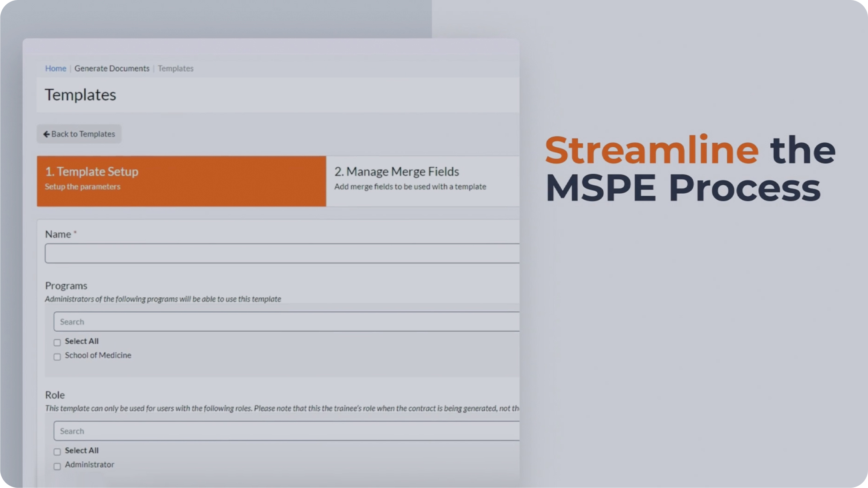This screenshot has height=488, width=868.
Task: Go to Generate Documents breadcrumb
Action: [112, 69]
